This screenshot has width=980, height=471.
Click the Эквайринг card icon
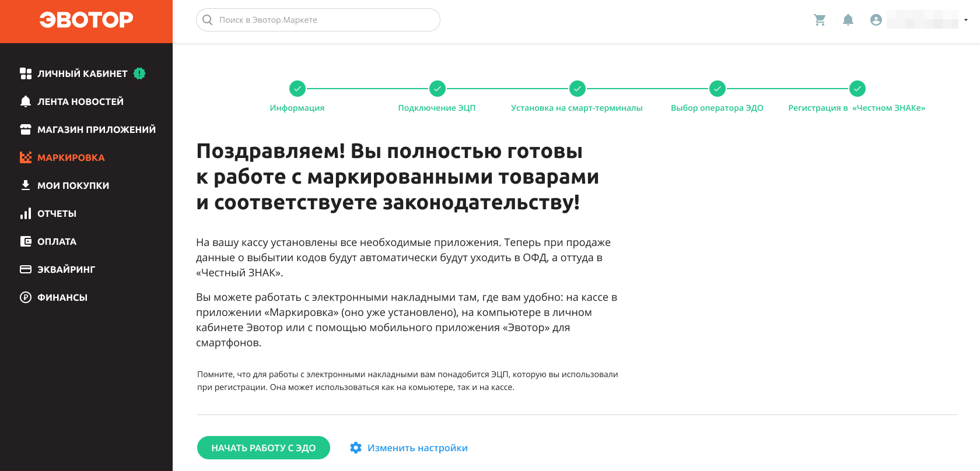(x=26, y=269)
